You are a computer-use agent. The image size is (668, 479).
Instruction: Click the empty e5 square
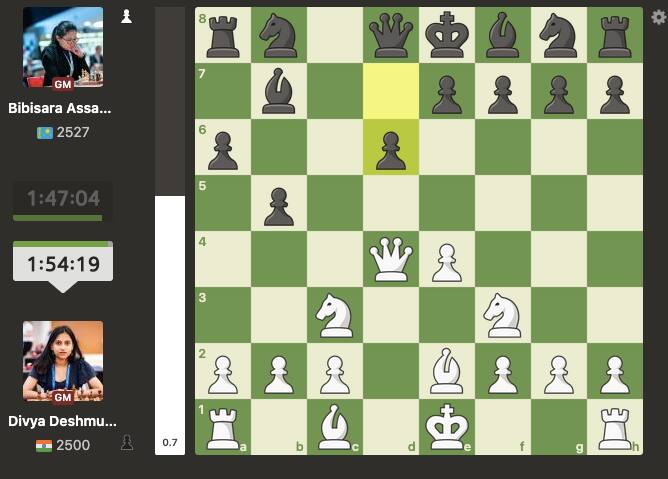pyautogui.click(x=446, y=203)
